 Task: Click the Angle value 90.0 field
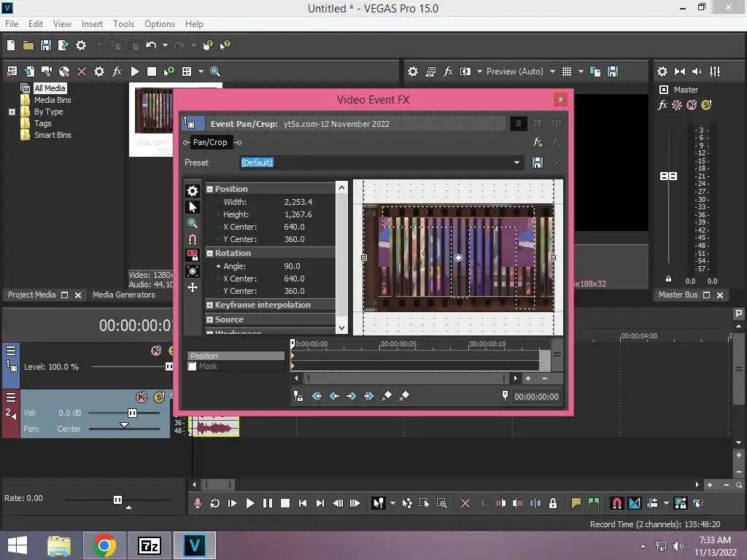(292, 267)
